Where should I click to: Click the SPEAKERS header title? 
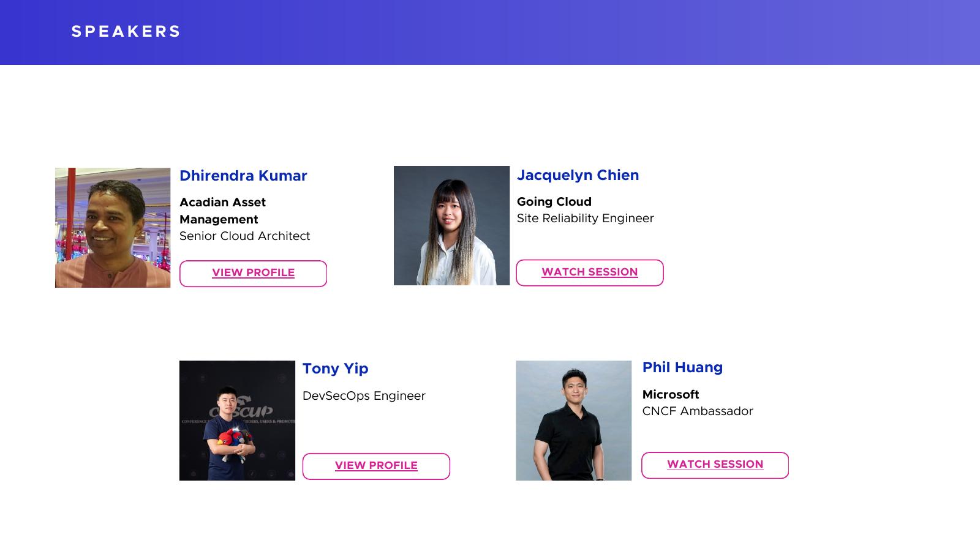(126, 32)
